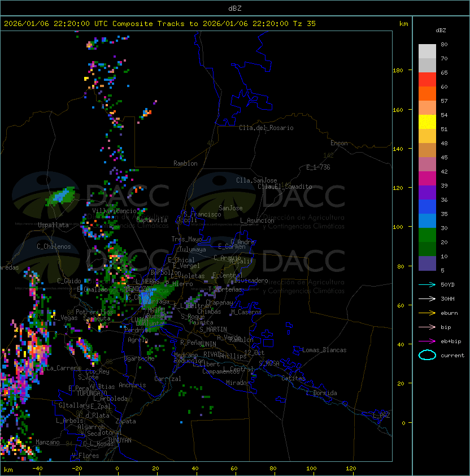The image size is (470, 476).
Task: Click the L_Dormida map label
Action: (x=321, y=393)
